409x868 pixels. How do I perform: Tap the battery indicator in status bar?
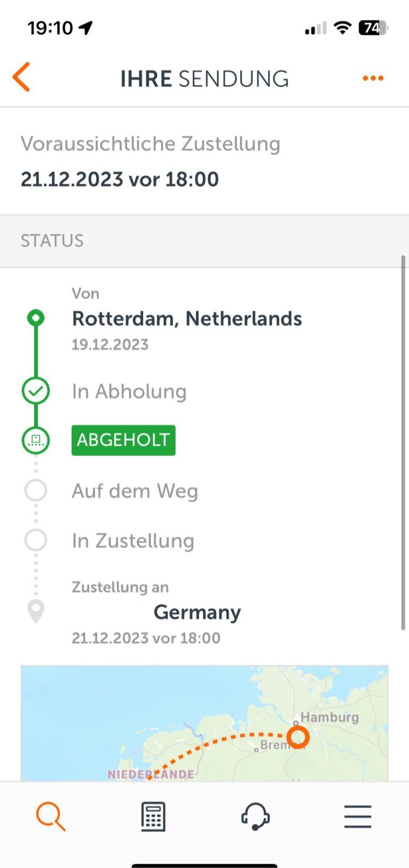(x=373, y=28)
